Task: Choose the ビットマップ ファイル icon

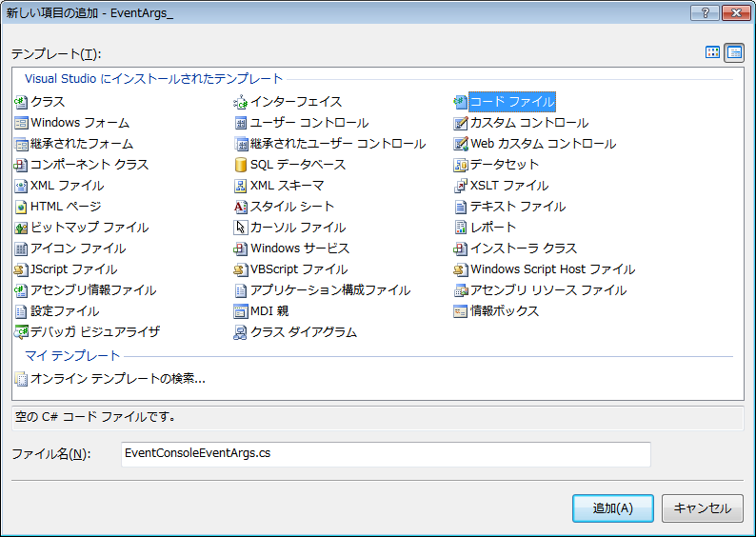Action: [x=21, y=228]
